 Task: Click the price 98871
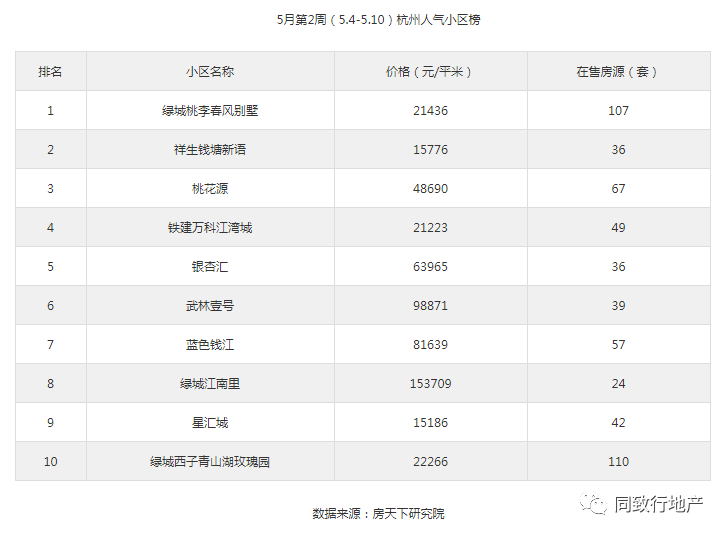coord(430,306)
